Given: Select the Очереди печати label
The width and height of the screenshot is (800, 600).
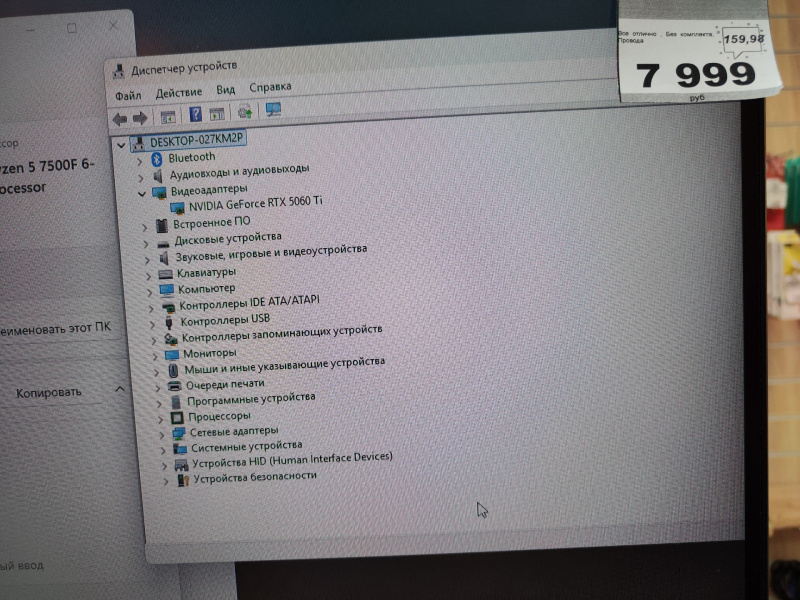Looking at the screenshot, I should 225,384.
